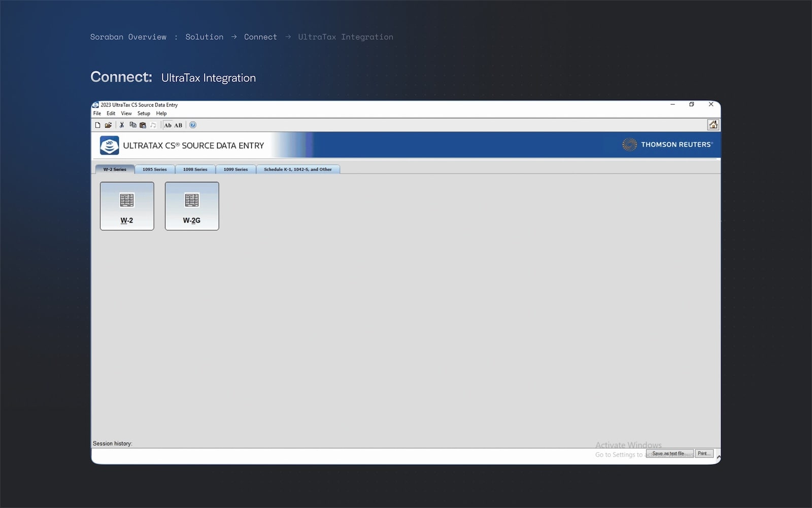Switch to the 1099 Series tab
812x508 pixels.
pos(236,169)
